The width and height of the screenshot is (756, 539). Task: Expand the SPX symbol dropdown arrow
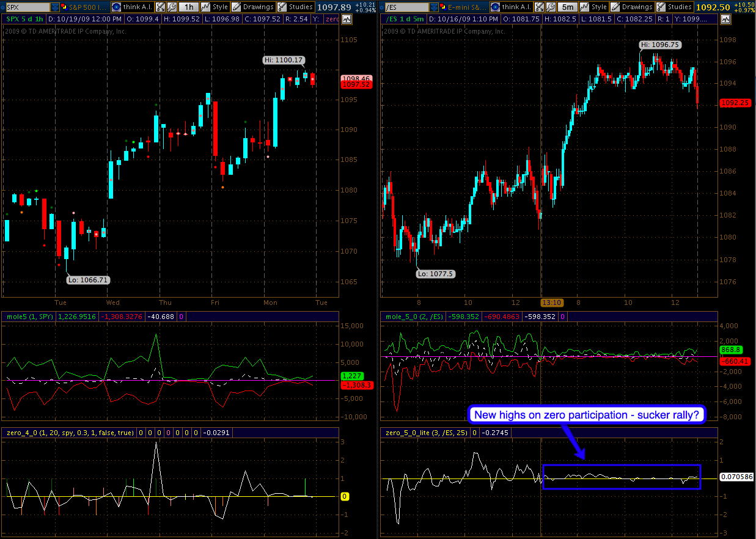tap(56, 7)
